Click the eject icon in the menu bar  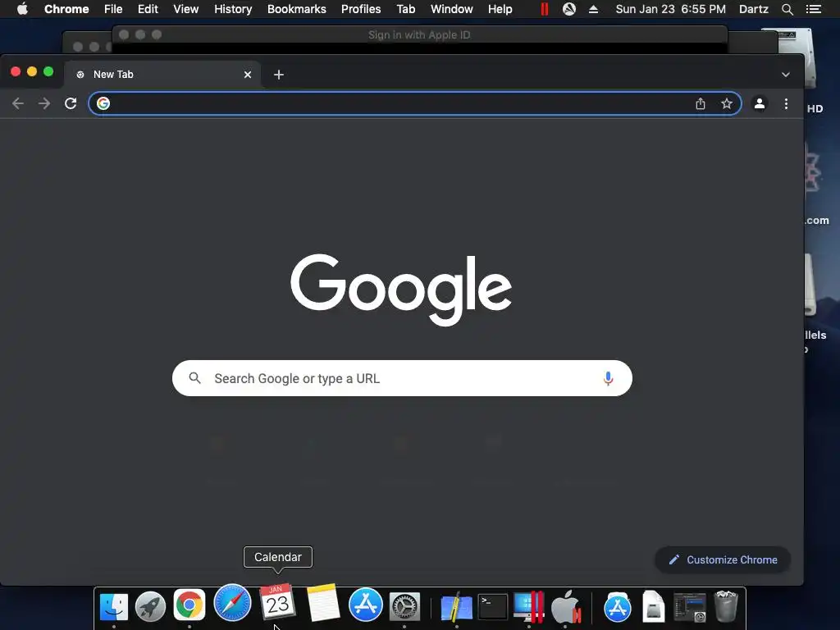593,9
